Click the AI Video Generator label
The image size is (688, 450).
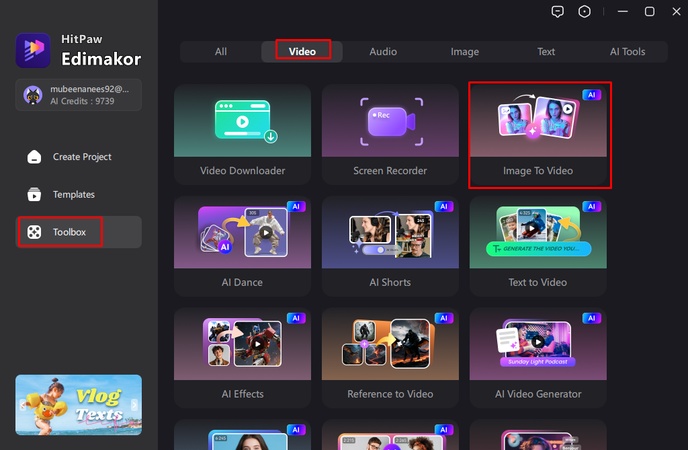tap(538, 394)
